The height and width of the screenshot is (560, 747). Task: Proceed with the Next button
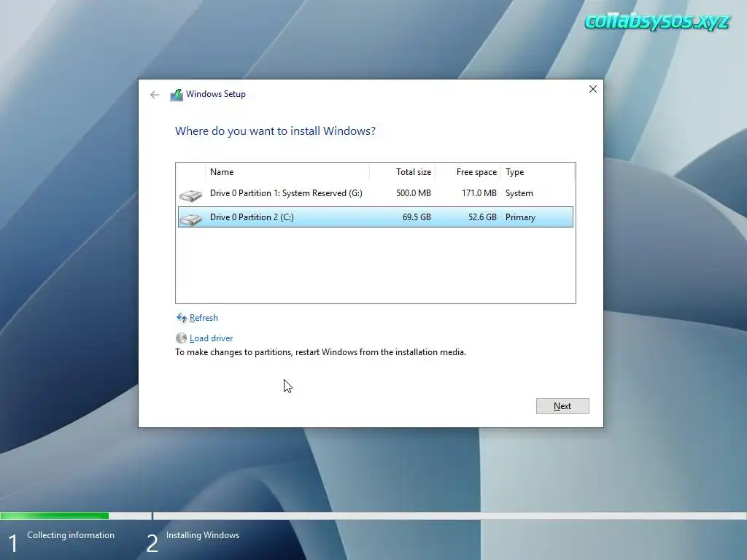point(562,406)
